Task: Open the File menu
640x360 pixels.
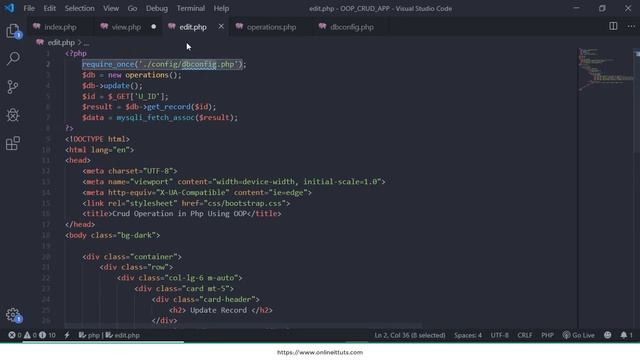Action: (29, 8)
